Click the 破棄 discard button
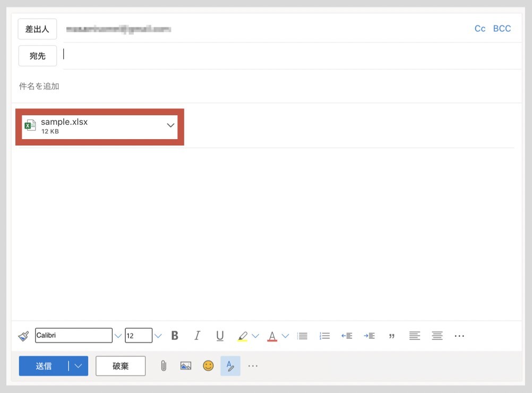 click(x=121, y=366)
